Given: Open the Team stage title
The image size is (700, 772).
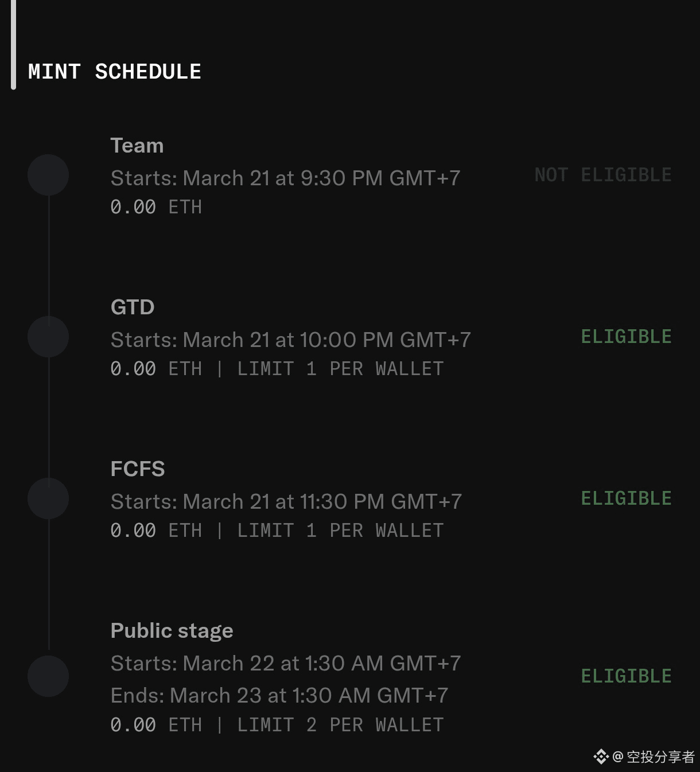Looking at the screenshot, I should [137, 146].
